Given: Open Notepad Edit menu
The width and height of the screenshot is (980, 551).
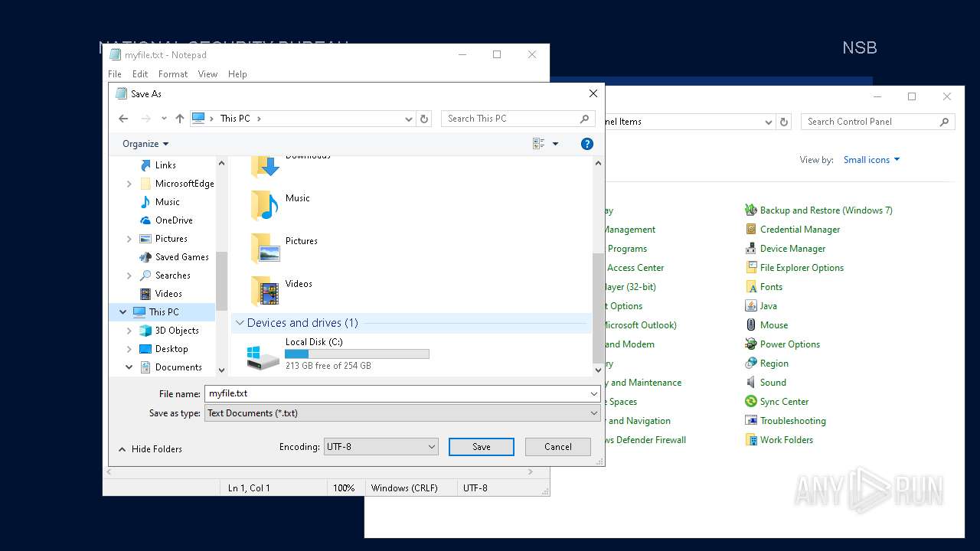Looking at the screenshot, I should pos(140,74).
